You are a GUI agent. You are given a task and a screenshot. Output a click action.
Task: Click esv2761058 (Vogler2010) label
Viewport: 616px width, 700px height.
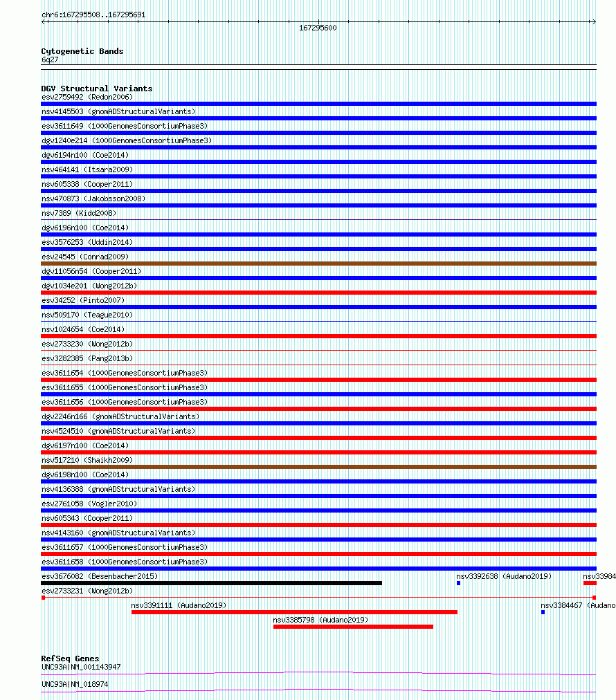pyautogui.click(x=89, y=503)
